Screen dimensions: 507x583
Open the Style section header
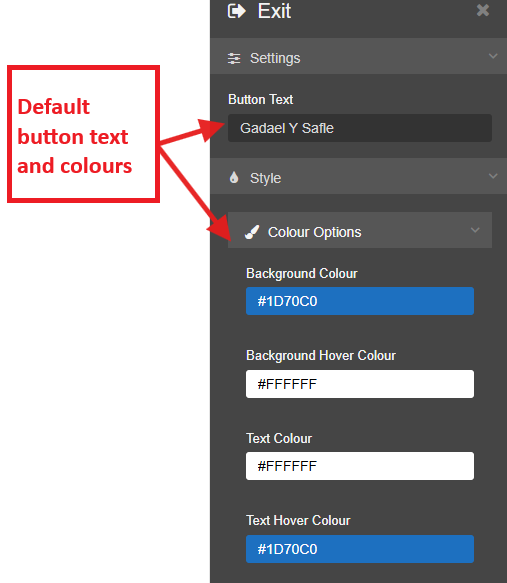coord(358,176)
